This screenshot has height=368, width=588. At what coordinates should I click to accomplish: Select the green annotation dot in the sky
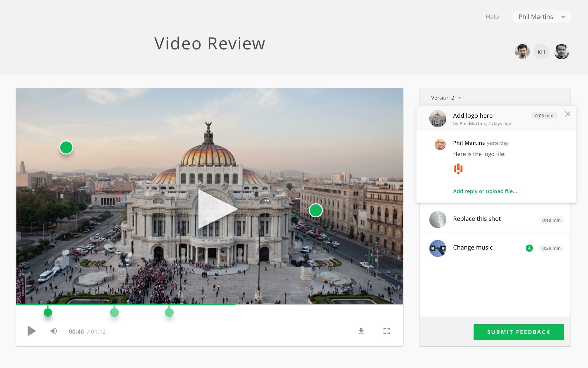tap(66, 148)
